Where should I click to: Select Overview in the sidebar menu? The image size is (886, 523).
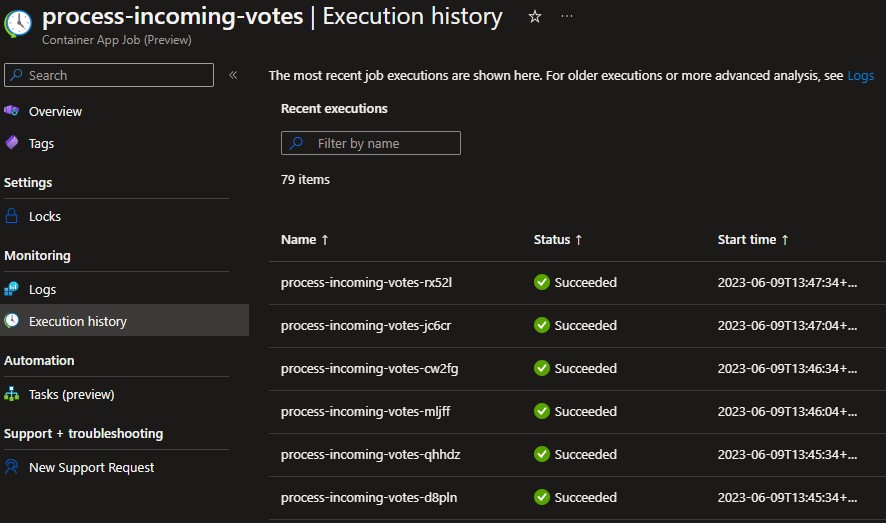(55, 111)
